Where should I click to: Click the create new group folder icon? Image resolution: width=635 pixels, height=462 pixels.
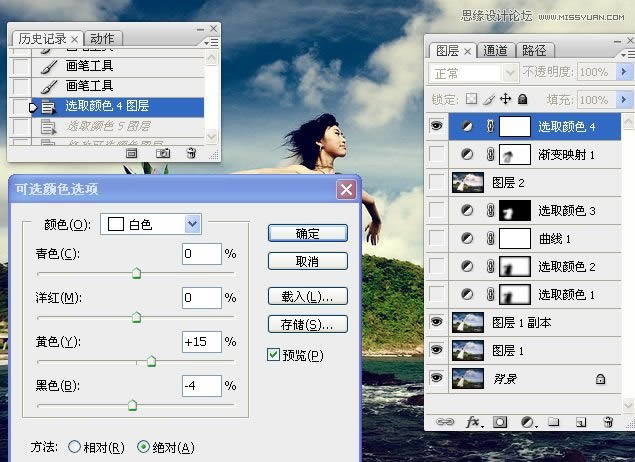553,422
